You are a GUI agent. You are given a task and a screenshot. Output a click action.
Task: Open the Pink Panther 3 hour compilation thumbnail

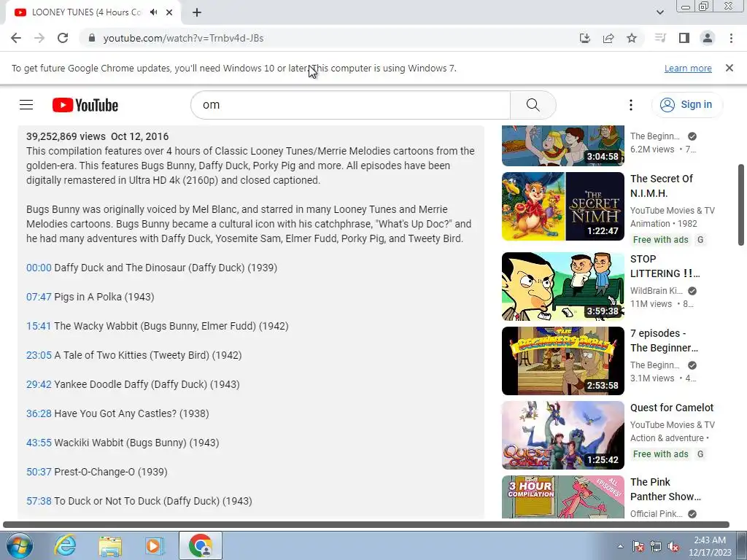[562, 496]
